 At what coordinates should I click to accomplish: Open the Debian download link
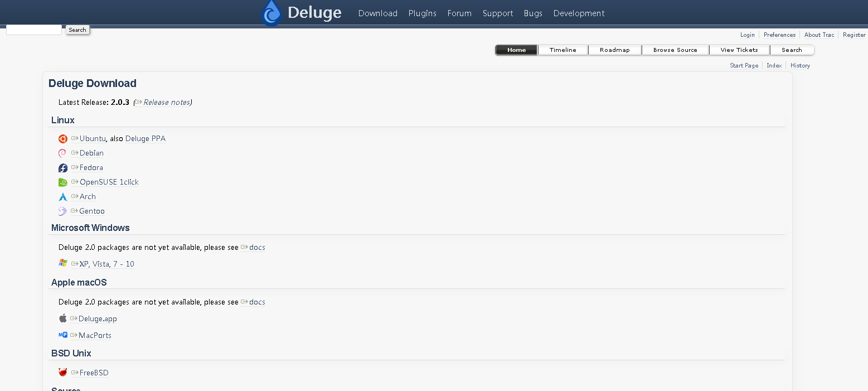(x=88, y=153)
